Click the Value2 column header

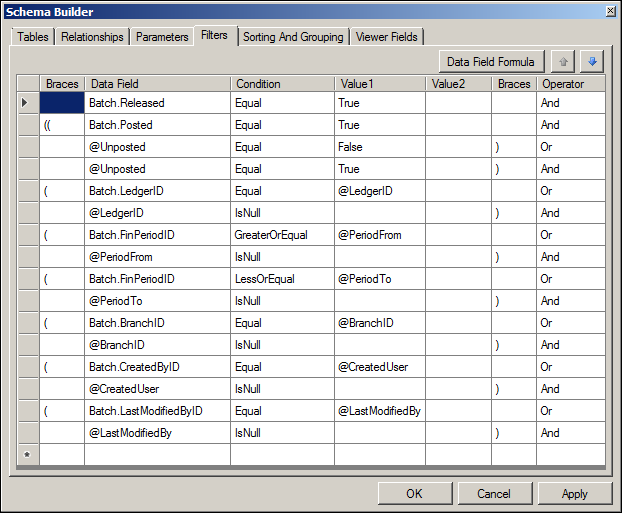pyautogui.click(x=458, y=84)
